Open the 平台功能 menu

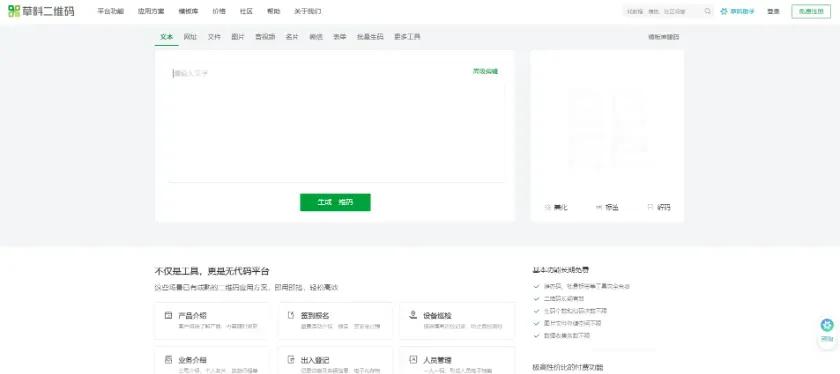pos(110,11)
